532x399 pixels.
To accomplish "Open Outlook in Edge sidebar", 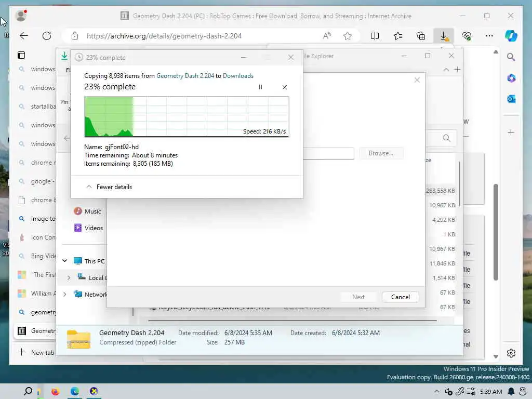I will [511, 99].
